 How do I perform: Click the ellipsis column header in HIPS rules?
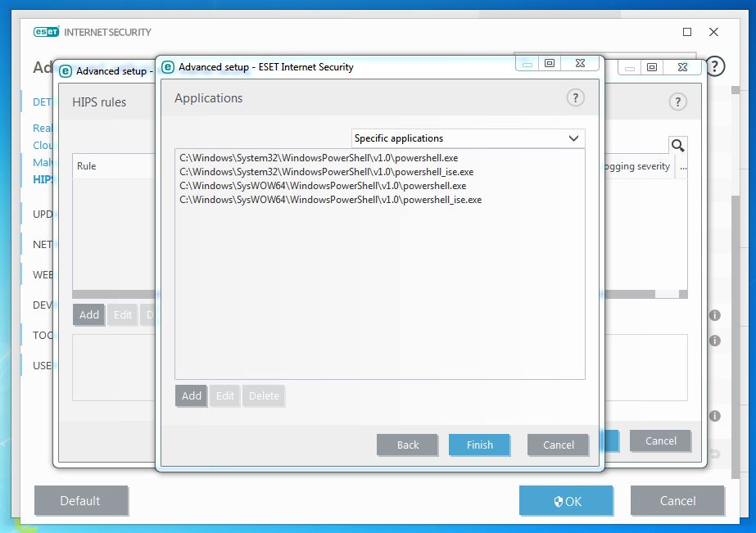pos(683,167)
